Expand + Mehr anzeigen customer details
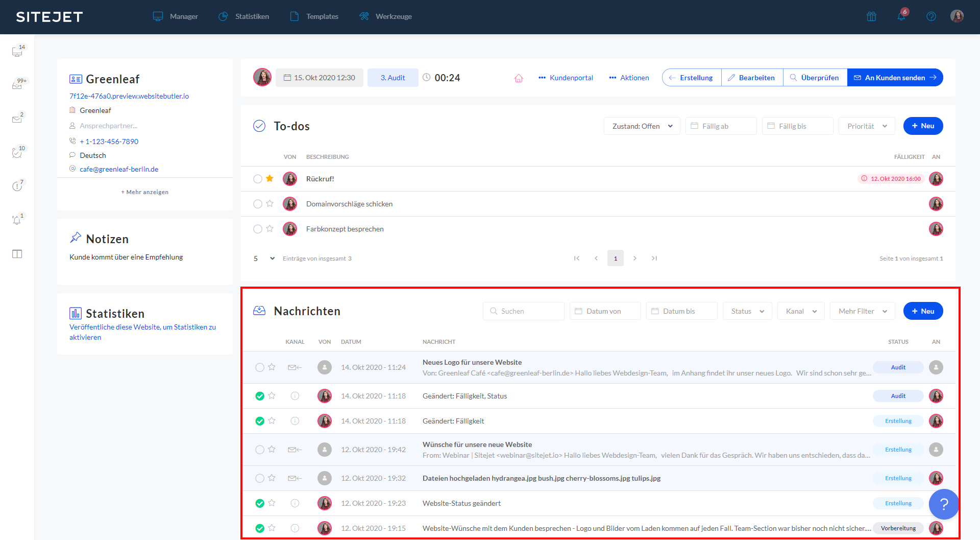 145,192
